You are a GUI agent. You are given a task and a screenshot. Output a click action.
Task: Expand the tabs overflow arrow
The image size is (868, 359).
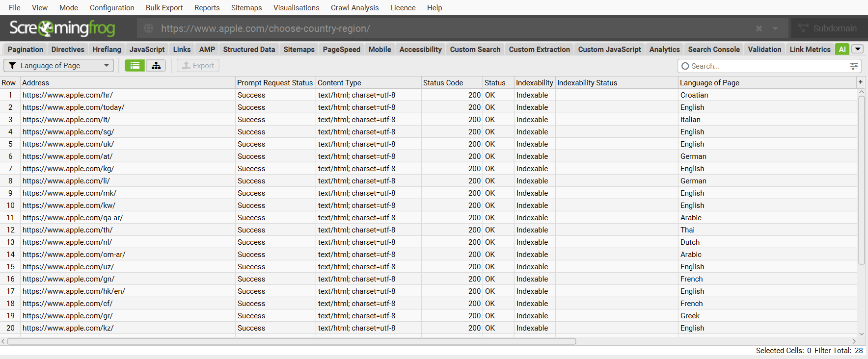click(x=858, y=49)
